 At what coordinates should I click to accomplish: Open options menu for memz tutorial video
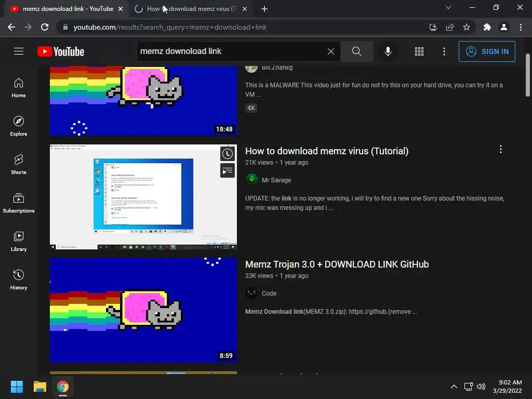coord(500,149)
